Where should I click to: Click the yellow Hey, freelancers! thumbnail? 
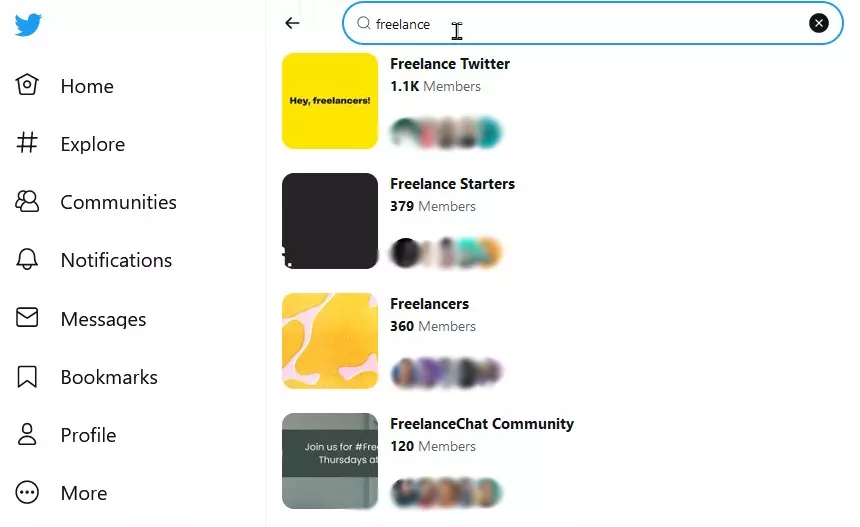coord(330,101)
